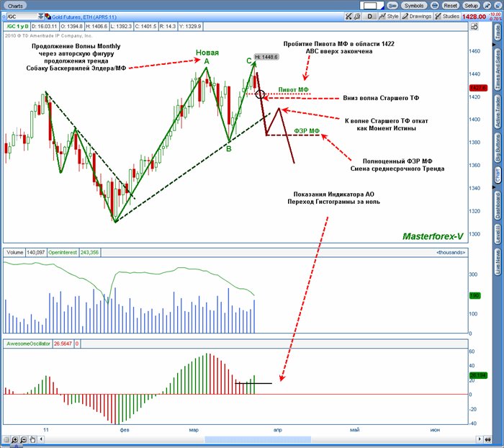Click the O: 1394.8 open value cell
The image size is (504, 448).
71,27
